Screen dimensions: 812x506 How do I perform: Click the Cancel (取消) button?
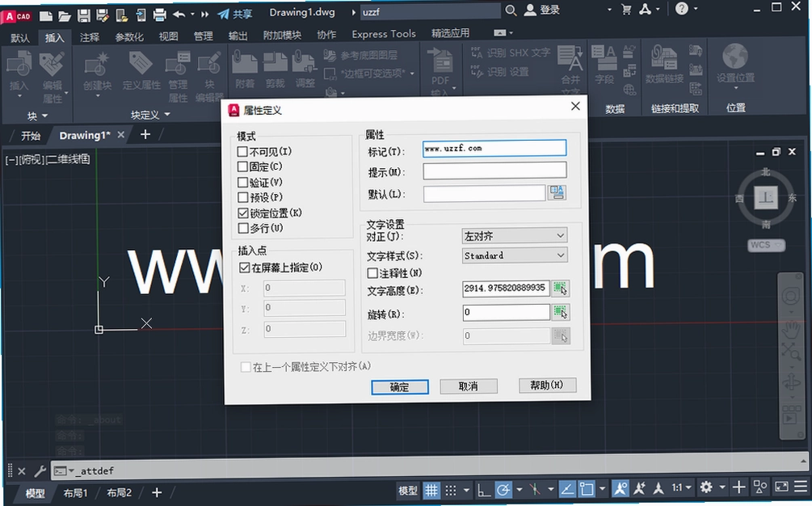click(469, 386)
